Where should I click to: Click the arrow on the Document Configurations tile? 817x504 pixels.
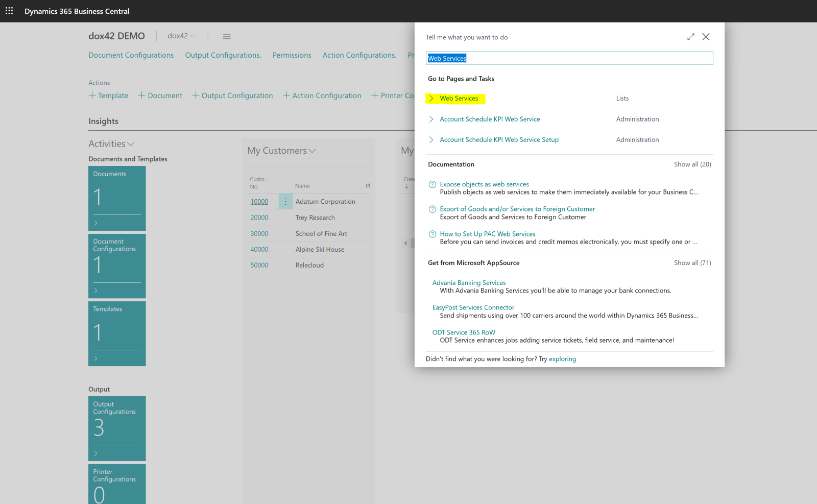[x=95, y=291]
